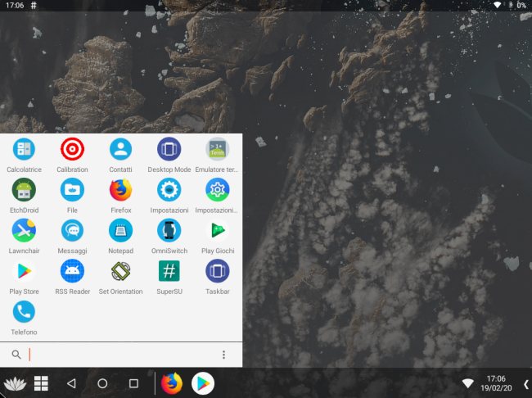Launch Desktop Mode
Screen dimensions: 532x398
169,149
